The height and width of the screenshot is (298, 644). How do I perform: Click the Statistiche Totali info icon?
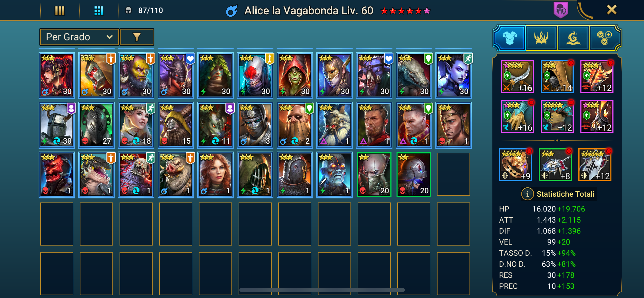point(528,194)
